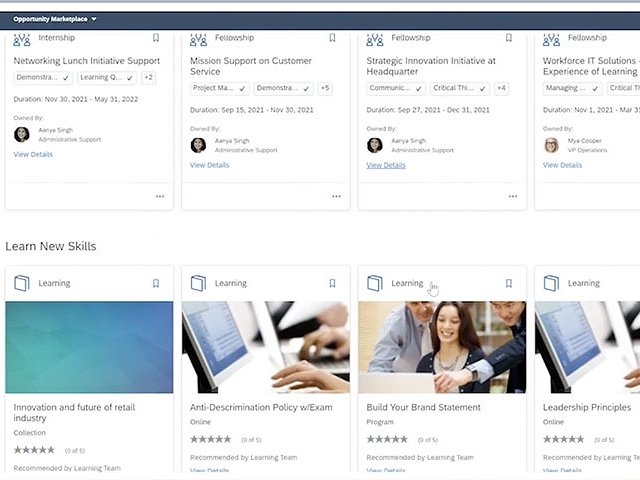Open View Details for Strategic Innovation Initiative
The height and width of the screenshot is (480, 640).
[386, 165]
